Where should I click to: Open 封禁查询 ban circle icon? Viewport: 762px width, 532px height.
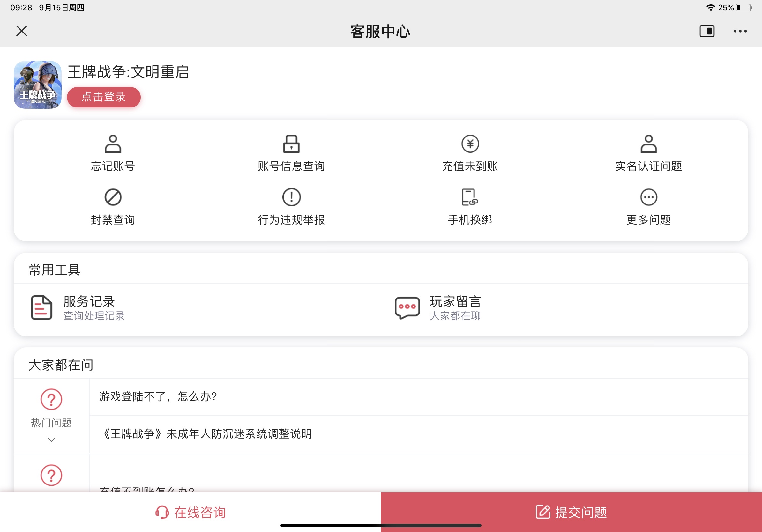[x=113, y=197]
